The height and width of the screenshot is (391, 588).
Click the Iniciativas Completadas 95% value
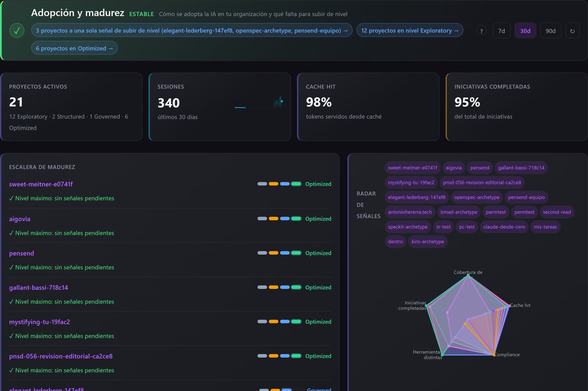467,102
